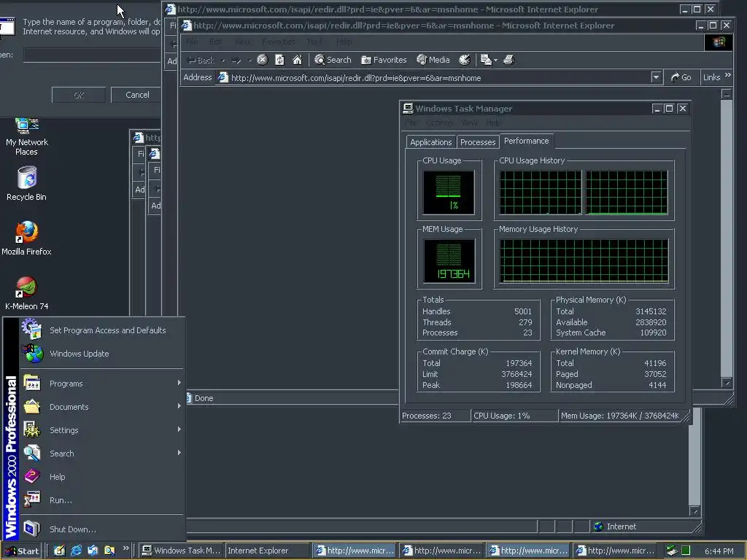Click the Print icon in IE toolbar

click(x=508, y=60)
